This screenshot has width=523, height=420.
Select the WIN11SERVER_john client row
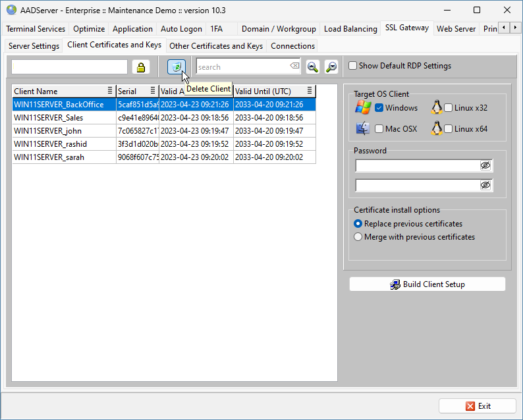click(x=64, y=131)
